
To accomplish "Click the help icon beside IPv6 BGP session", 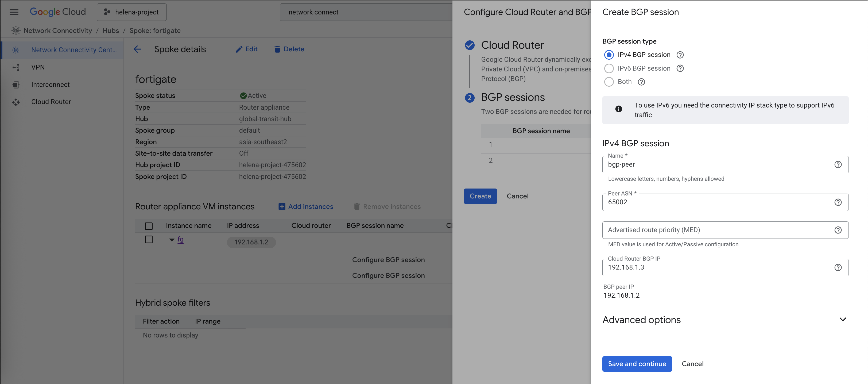I will click(680, 68).
